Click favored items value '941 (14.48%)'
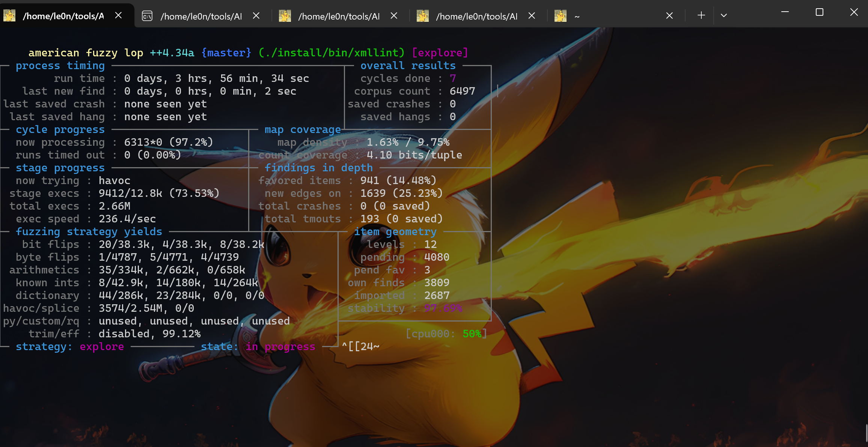The width and height of the screenshot is (868, 447). pyautogui.click(x=398, y=181)
